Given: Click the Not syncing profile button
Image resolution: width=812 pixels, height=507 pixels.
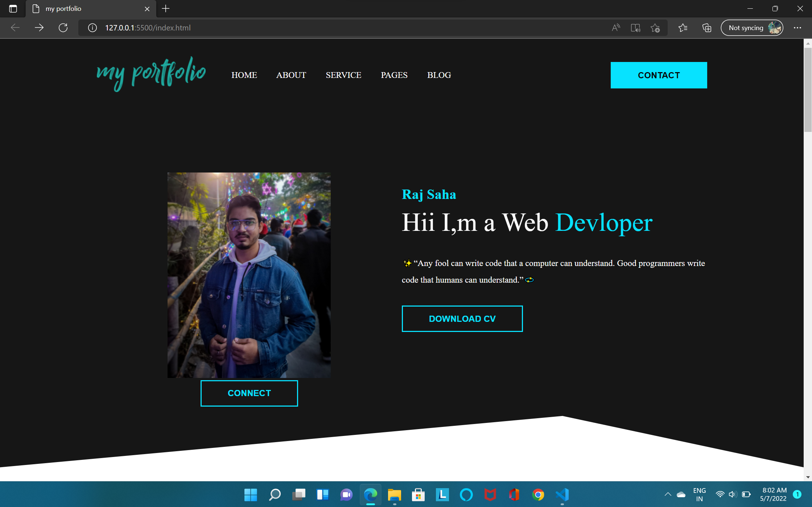Looking at the screenshot, I should [752, 28].
